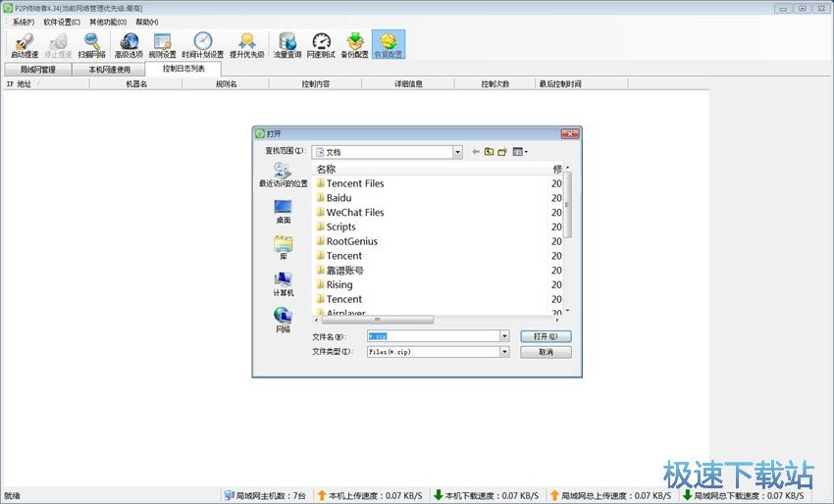834x504 pixels.
Task: Select the WeChat Files folder
Action: (x=350, y=212)
